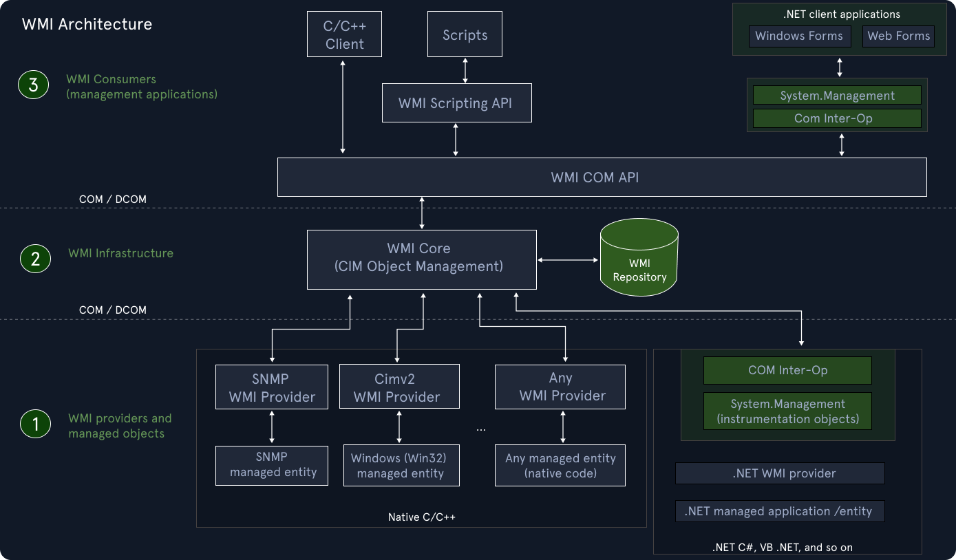This screenshot has height=560, width=956.
Task: Click the arrow below WMI COM API
Action: tap(421, 212)
